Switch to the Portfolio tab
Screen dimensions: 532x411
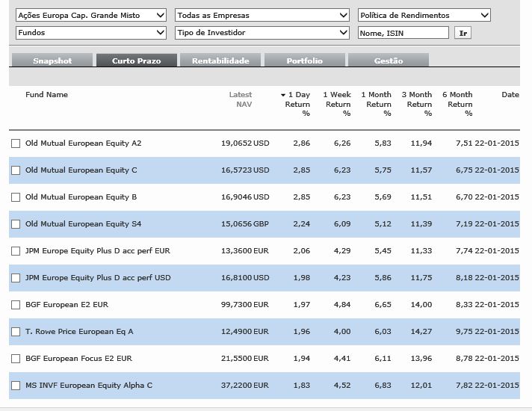tap(305, 61)
